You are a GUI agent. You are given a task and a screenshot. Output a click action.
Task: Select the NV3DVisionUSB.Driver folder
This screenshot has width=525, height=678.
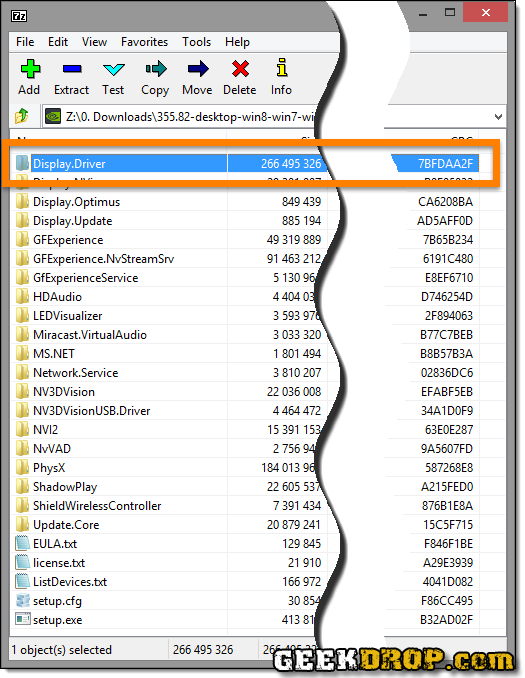[92, 411]
